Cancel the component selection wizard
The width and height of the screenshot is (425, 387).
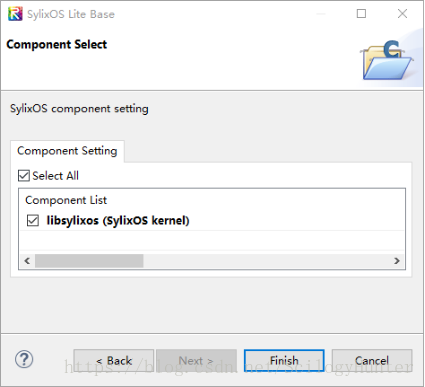pyautogui.click(x=372, y=360)
